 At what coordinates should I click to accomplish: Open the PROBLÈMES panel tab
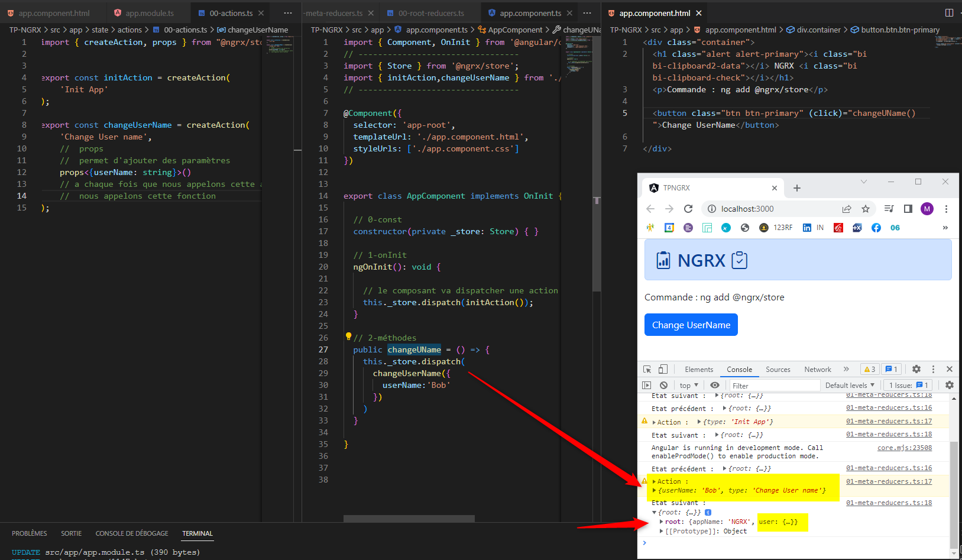click(x=30, y=533)
